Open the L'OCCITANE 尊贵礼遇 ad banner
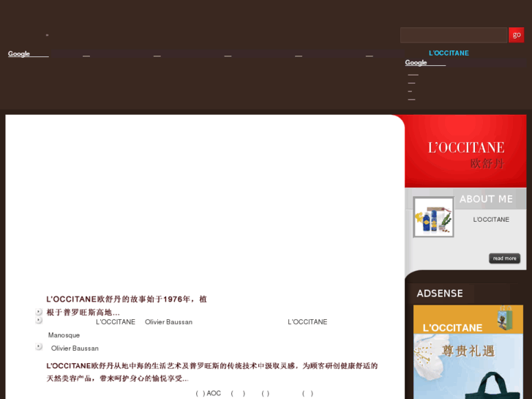Screen dimensions: 532x399 [x=468, y=352]
